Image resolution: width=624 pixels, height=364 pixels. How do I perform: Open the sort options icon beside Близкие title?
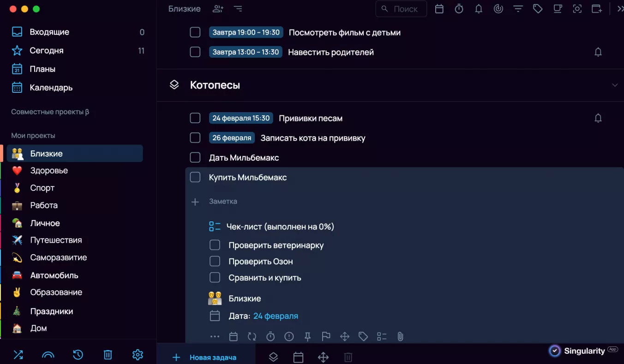pyautogui.click(x=238, y=9)
